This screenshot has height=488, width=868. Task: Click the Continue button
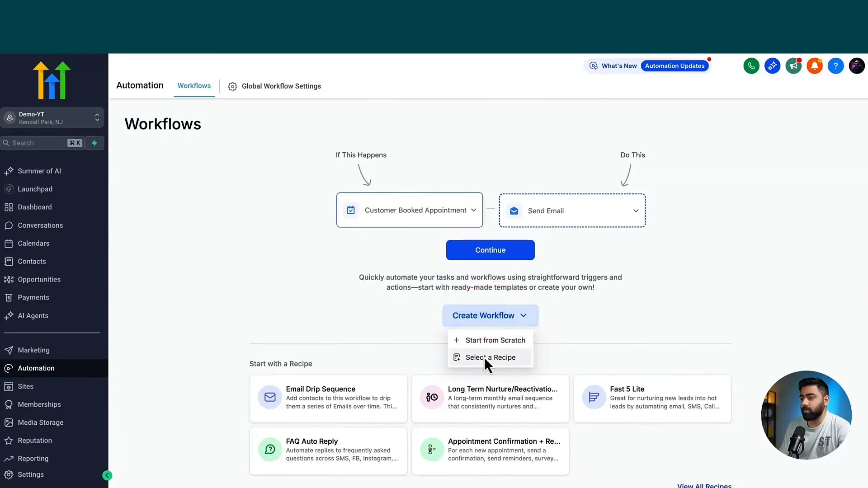tap(490, 250)
